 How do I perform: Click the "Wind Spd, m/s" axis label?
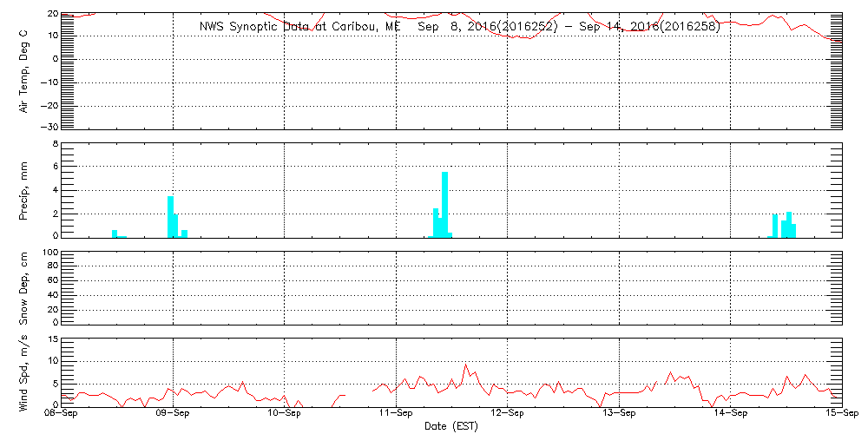tap(23, 372)
